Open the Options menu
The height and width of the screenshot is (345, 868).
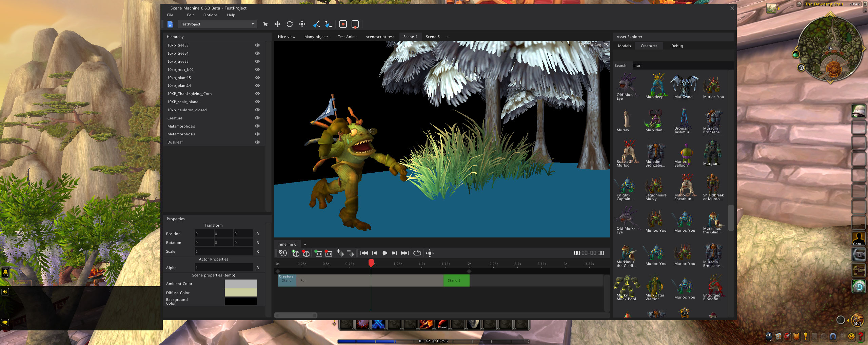click(211, 15)
